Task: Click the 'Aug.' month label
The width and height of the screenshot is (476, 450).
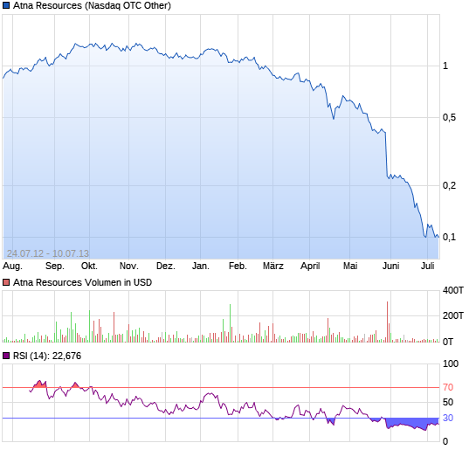Action: coord(12,267)
